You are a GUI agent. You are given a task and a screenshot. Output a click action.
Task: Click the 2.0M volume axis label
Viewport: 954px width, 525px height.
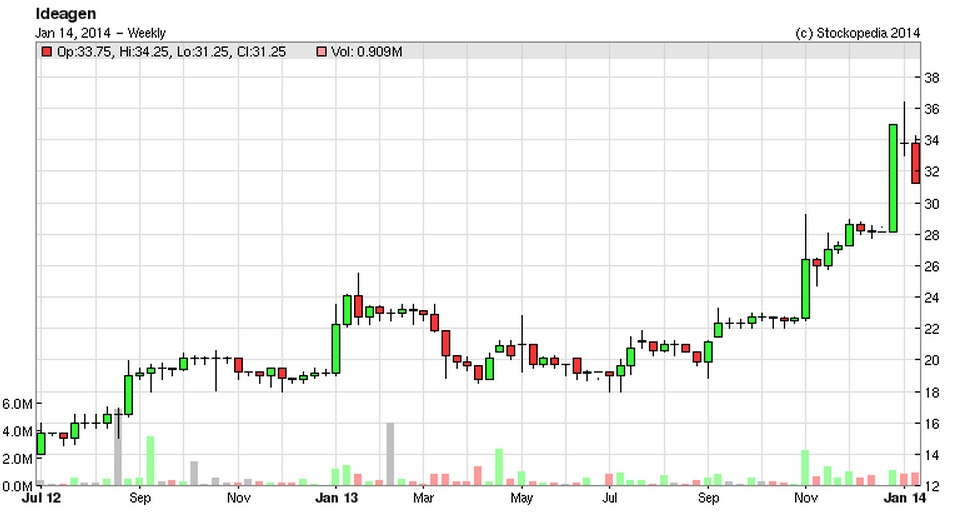click(17, 459)
